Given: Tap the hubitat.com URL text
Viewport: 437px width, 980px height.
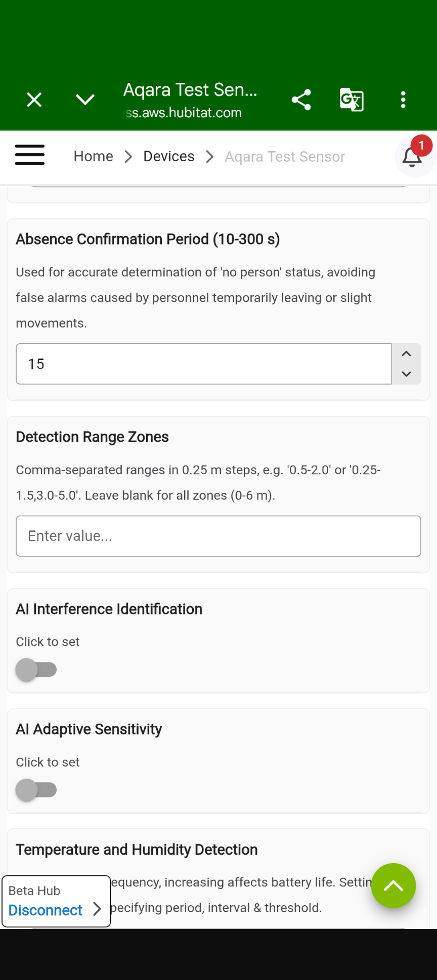Looking at the screenshot, I should 184,113.
